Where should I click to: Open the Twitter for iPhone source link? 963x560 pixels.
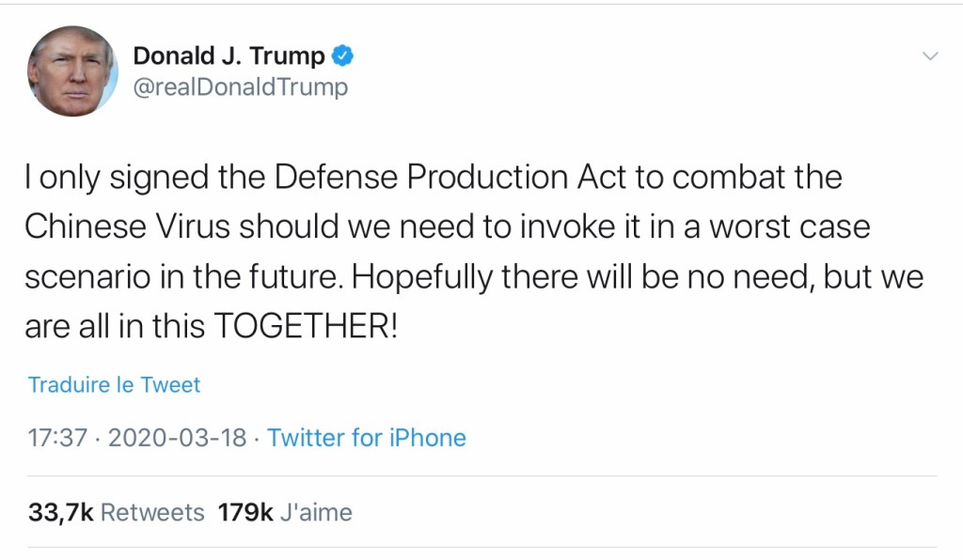(x=367, y=438)
